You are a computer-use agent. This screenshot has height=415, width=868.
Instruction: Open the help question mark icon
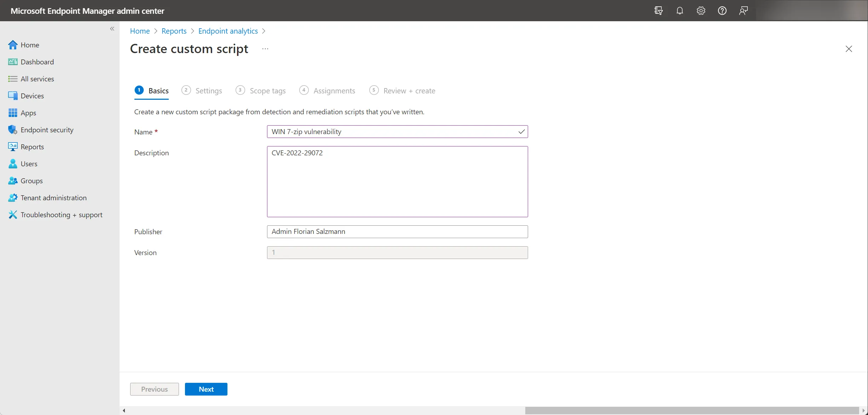pos(722,11)
